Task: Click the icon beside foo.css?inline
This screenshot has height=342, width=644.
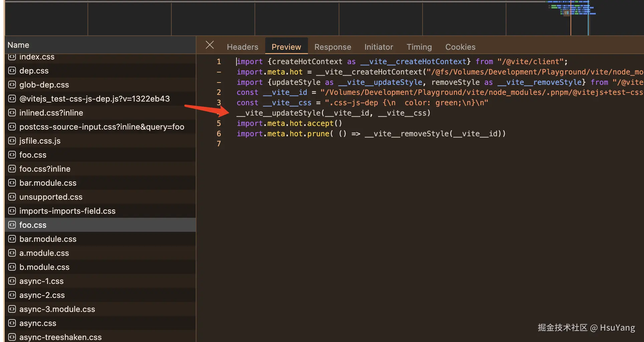Action: tap(12, 169)
